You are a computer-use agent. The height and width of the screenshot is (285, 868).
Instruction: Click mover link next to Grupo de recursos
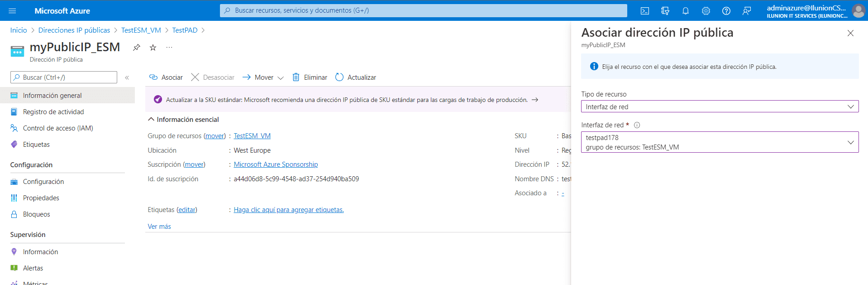[215, 136]
